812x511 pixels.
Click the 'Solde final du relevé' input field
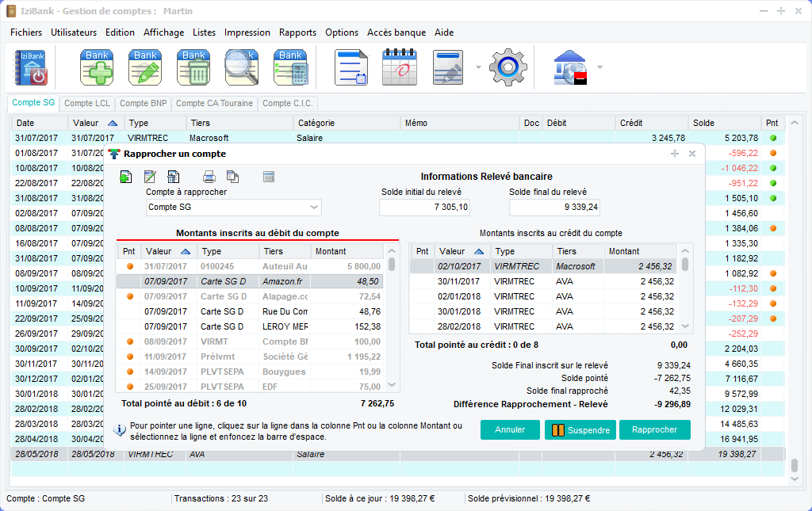(555, 208)
